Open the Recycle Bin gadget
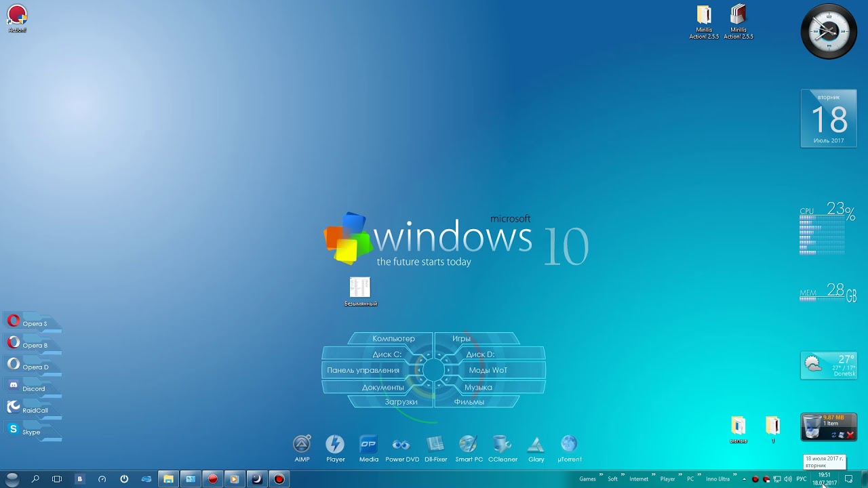This screenshot has height=488, width=868. tap(829, 427)
